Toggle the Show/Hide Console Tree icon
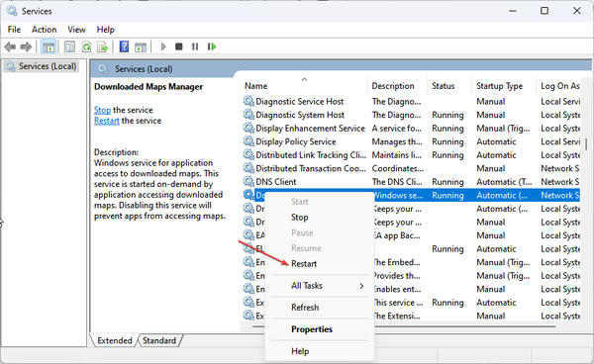Image resolution: width=594 pixels, height=364 pixels. [x=49, y=46]
